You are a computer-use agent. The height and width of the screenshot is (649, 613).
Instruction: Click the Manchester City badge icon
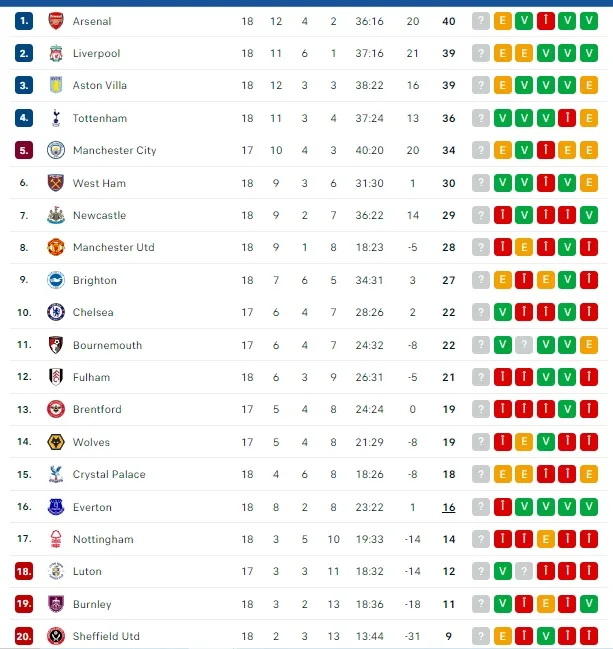(55, 150)
